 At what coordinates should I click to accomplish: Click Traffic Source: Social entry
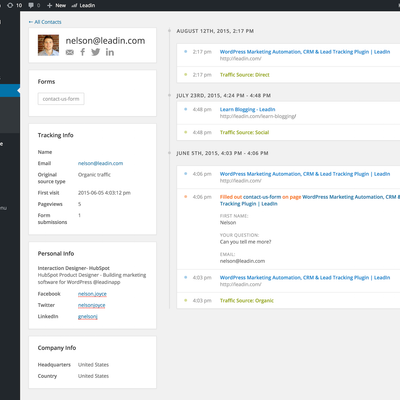244,132
